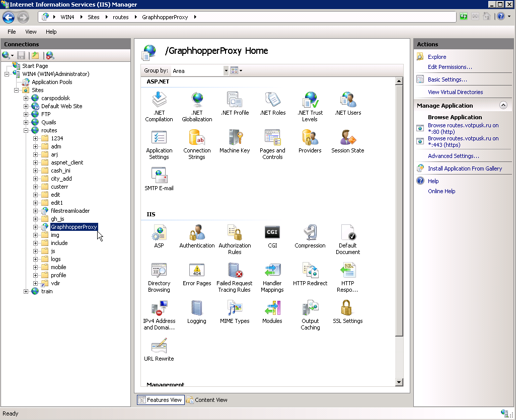The image size is (516, 420).
Task: Open the Handler Mappings feature
Action: pos(272,278)
